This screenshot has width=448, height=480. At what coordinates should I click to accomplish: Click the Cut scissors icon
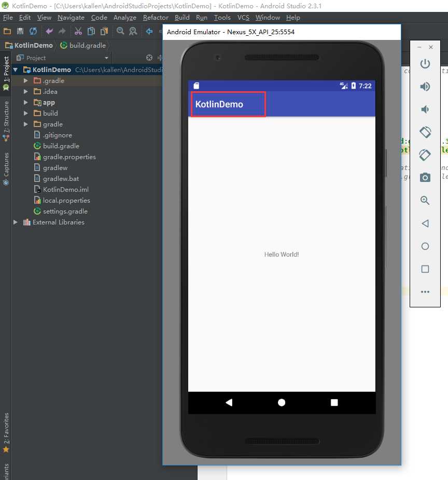coord(78,31)
